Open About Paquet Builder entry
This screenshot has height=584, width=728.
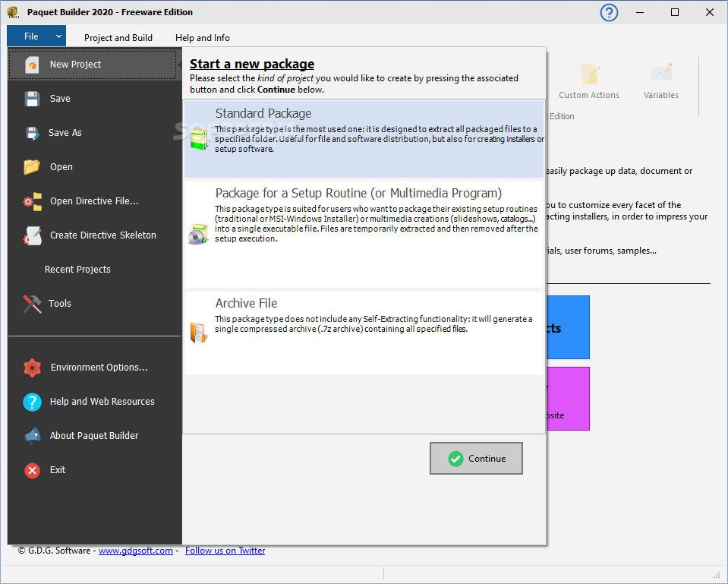(95, 436)
